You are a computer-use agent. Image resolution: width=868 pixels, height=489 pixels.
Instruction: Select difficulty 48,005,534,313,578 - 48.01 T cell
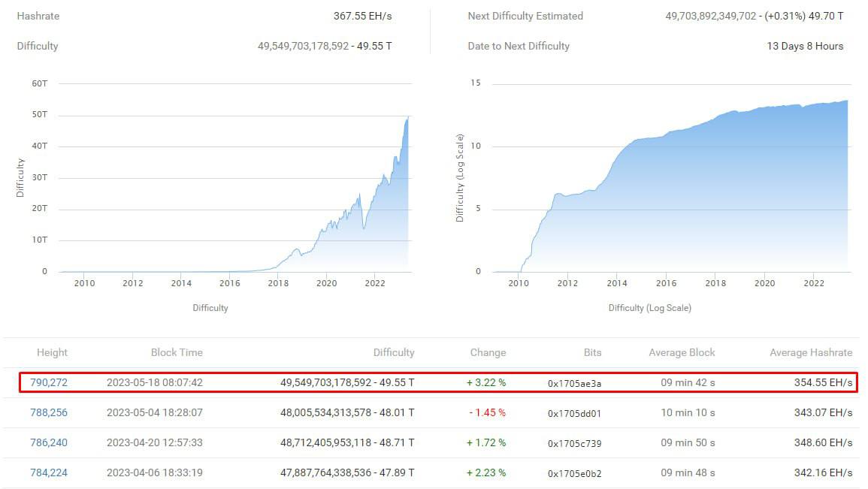(x=347, y=412)
